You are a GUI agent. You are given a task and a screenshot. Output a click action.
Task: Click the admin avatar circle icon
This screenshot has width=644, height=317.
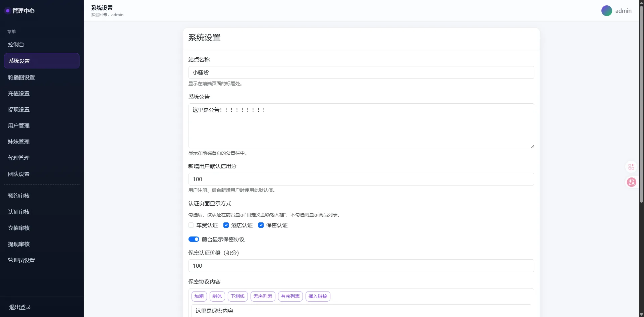(606, 11)
